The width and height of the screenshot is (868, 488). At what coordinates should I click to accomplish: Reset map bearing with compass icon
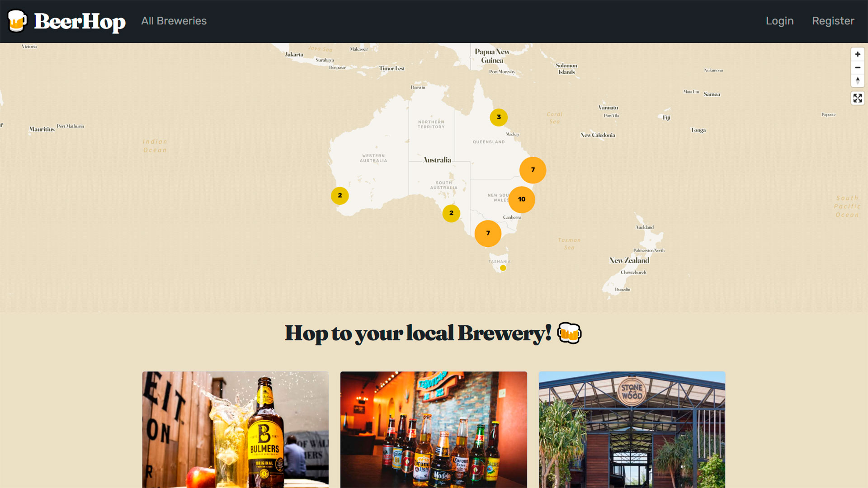point(858,80)
